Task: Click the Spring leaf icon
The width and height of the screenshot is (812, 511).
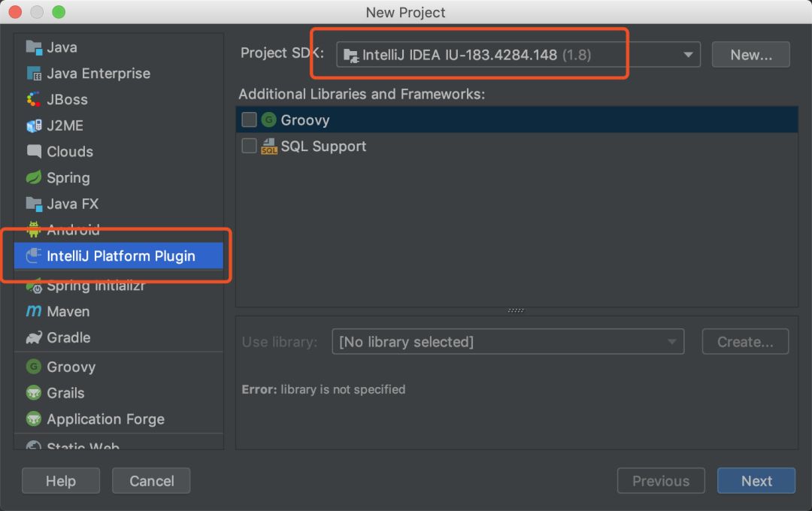Action: (x=34, y=177)
